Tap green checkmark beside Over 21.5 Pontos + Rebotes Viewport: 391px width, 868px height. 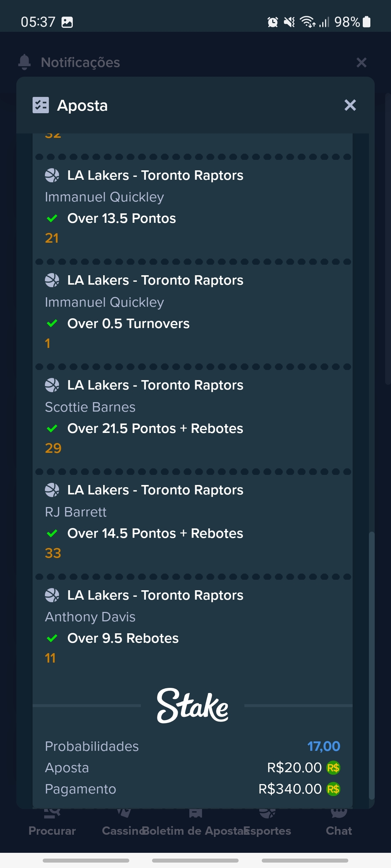point(52,428)
